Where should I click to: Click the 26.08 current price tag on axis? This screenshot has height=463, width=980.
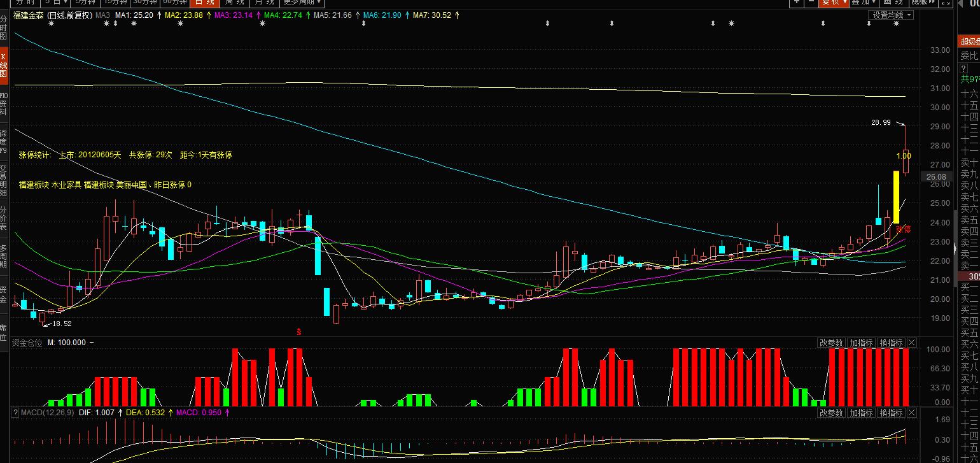pyautogui.click(x=936, y=177)
